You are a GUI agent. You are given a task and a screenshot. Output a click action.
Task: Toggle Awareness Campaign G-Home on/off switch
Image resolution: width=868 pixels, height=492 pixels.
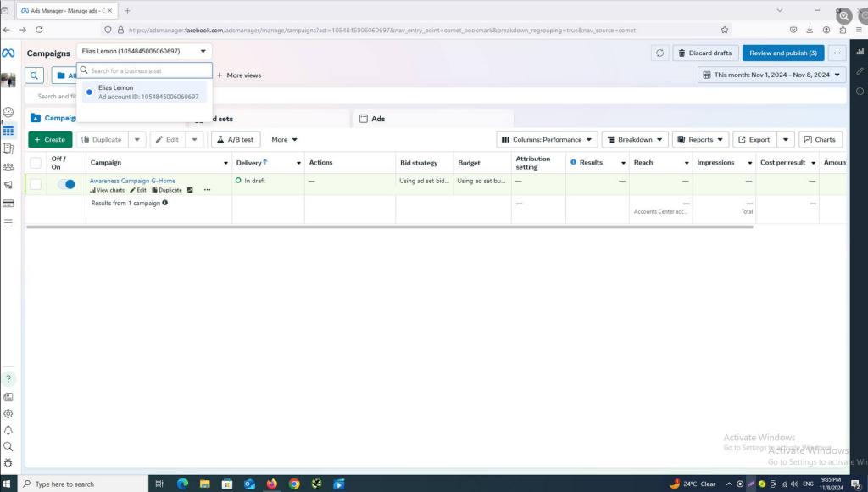pos(64,184)
